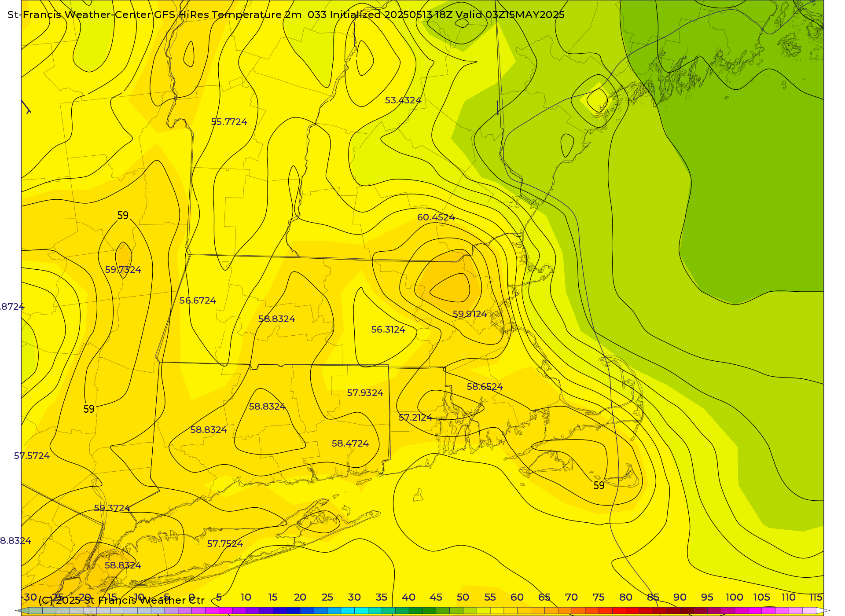Click the 57.5724 reading near left edge
The height and width of the screenshot is (616, 845).
point(32,456)
